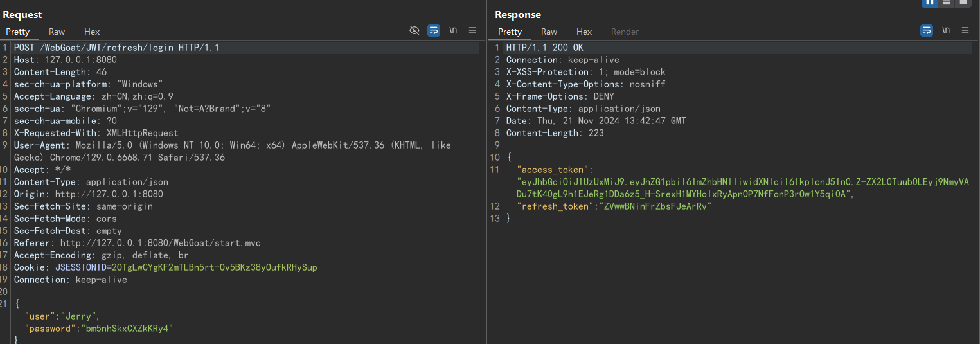Open the Request panel hamburger menu
Image resolution: width=980 pixels, height=344 pixels.
pos(472,30)
